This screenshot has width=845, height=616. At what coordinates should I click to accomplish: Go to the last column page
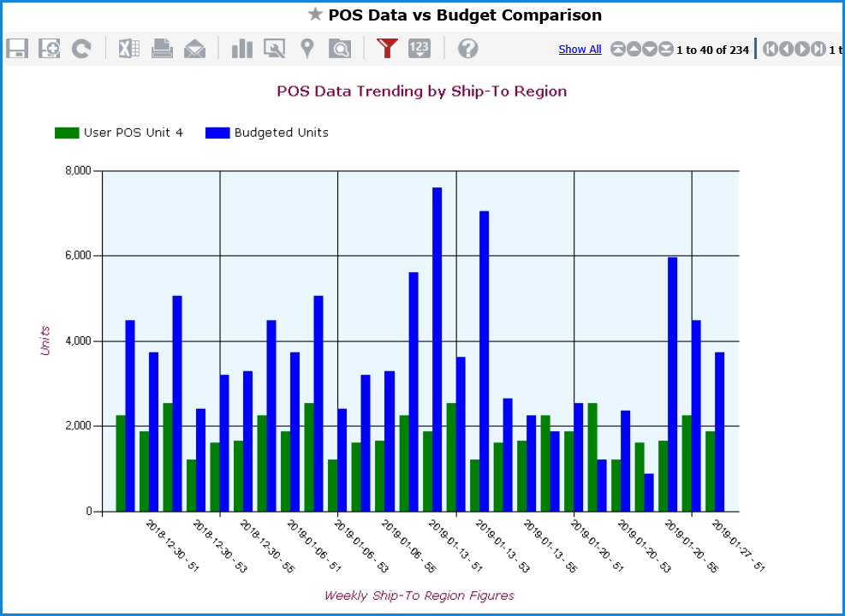819,50
